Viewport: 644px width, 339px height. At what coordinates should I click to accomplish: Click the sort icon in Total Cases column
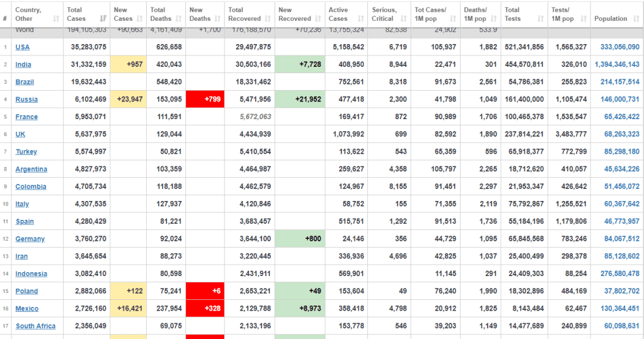(103, 19)
